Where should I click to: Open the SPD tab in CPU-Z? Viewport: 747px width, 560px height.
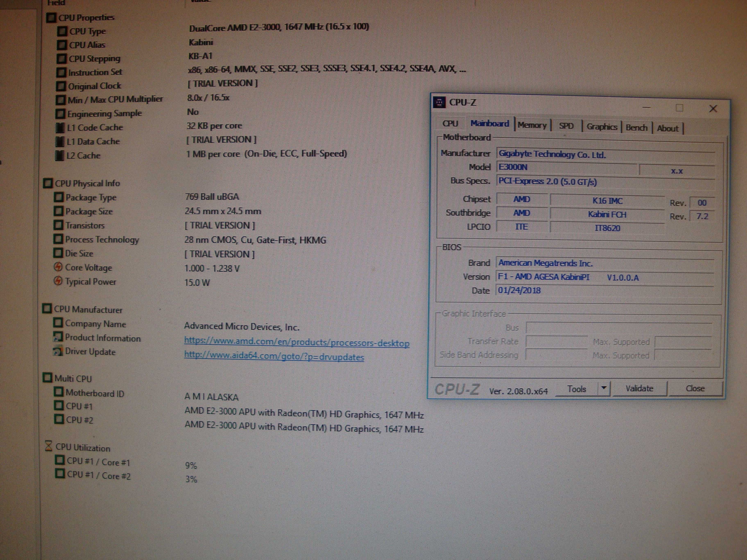pyautogui.click(x=566, y=126)
